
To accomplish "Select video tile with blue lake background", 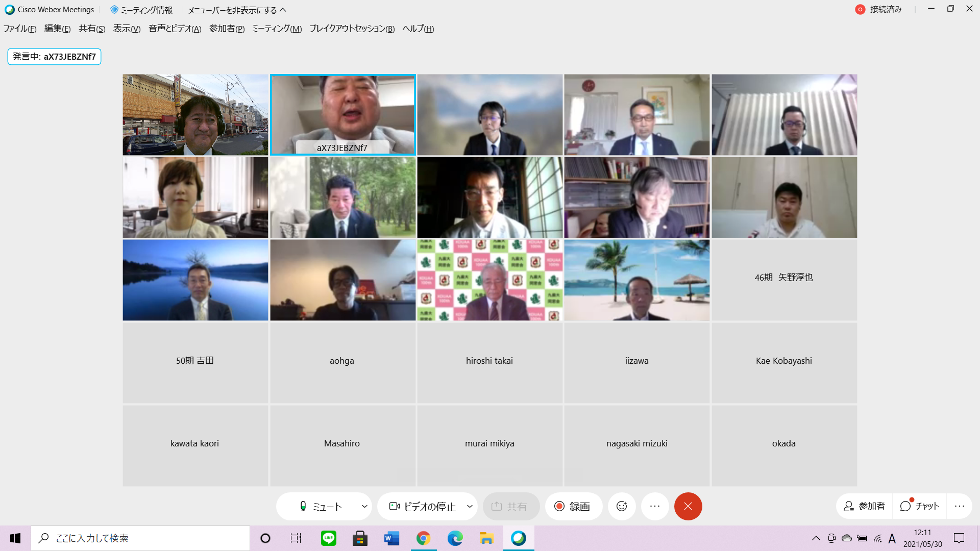I will click(195, 280).
